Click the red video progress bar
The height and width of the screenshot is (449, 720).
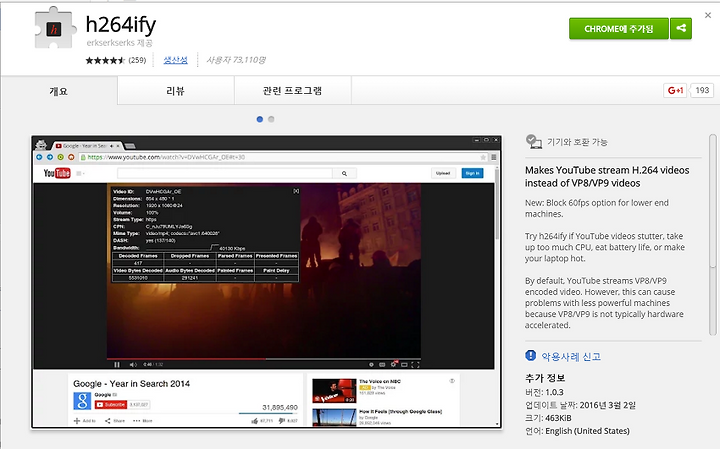186,359
